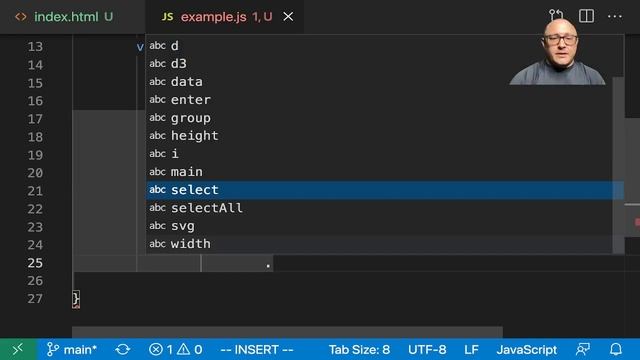Image resolution: width=640 pixels, height=360 pixels.
Task: Open the remote window indicator
Action: click(18, 349)
